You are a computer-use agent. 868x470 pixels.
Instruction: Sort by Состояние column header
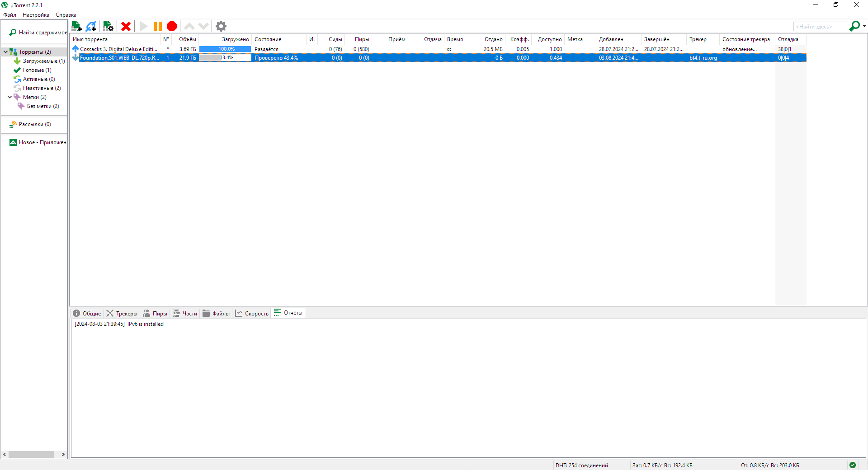(x=279, y=39)
